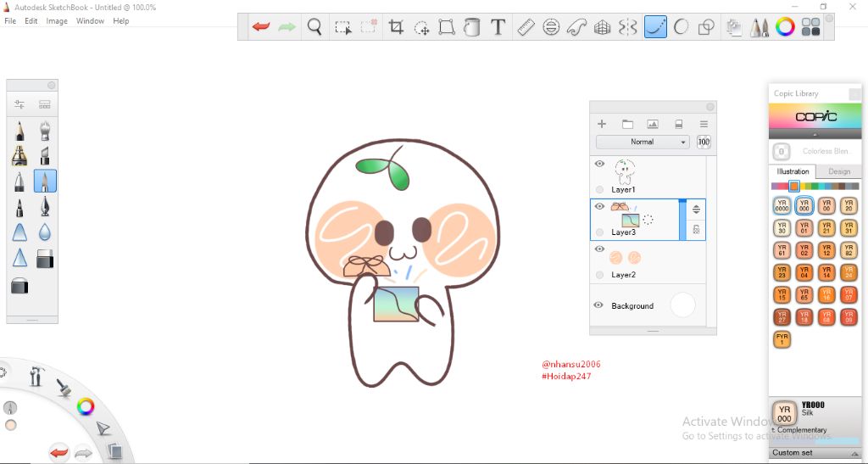
Task: Collapse the Copic panel with the up arrow
Action: 815,134
